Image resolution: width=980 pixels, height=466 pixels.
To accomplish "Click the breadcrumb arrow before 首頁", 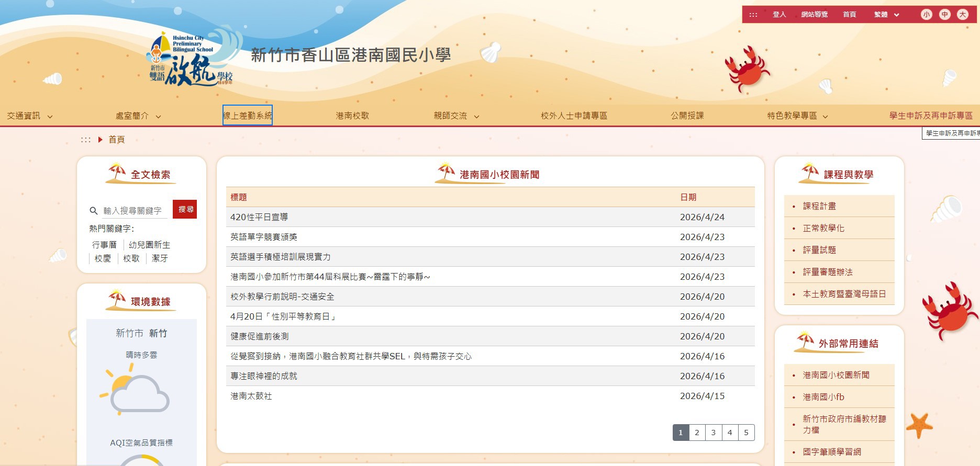I will (100, 140).
